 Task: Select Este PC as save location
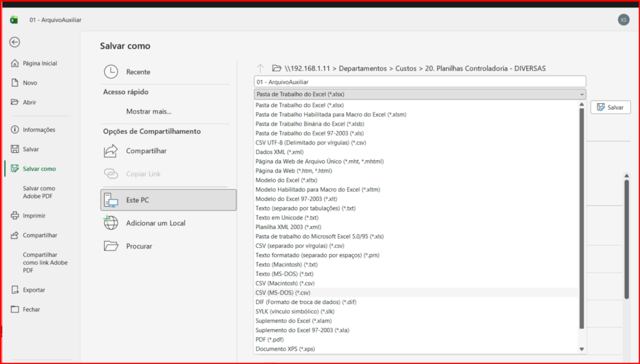(x=168, y=200)
